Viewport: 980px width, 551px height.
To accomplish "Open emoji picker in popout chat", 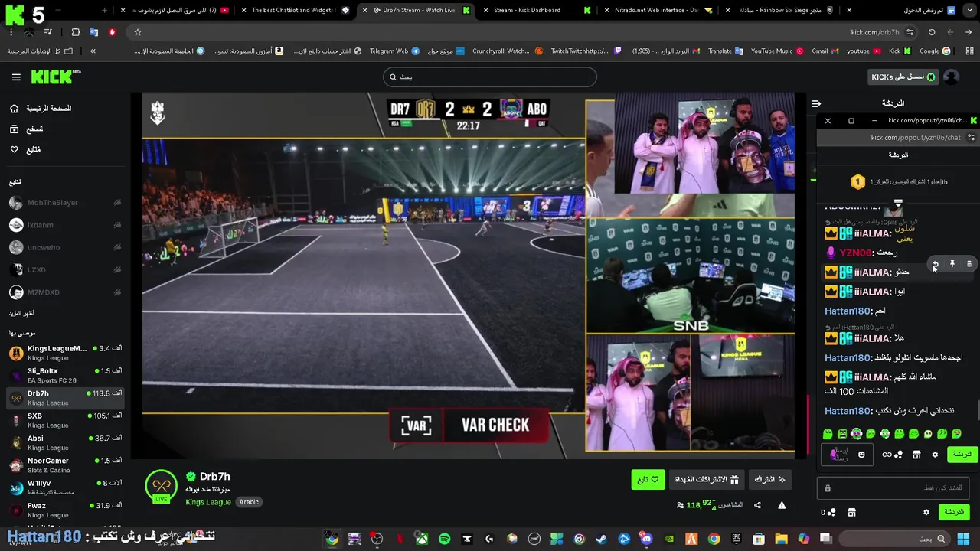I will click(861, 455).
